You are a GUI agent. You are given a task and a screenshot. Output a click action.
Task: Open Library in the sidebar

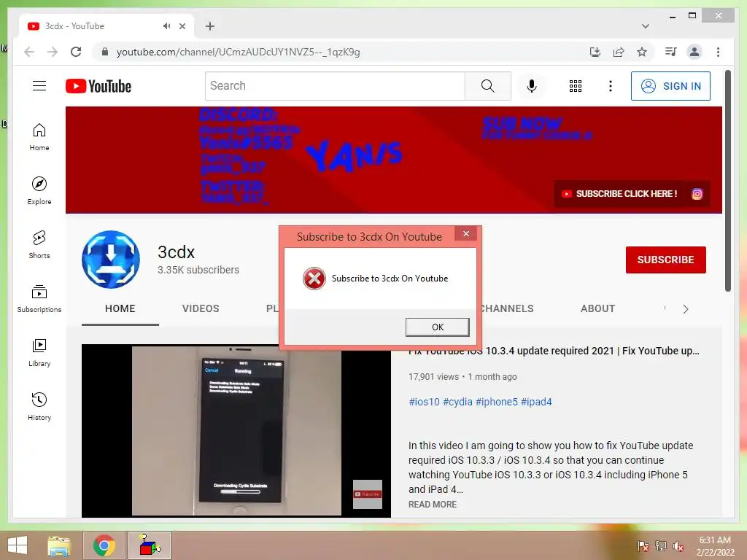pos(39,352)
